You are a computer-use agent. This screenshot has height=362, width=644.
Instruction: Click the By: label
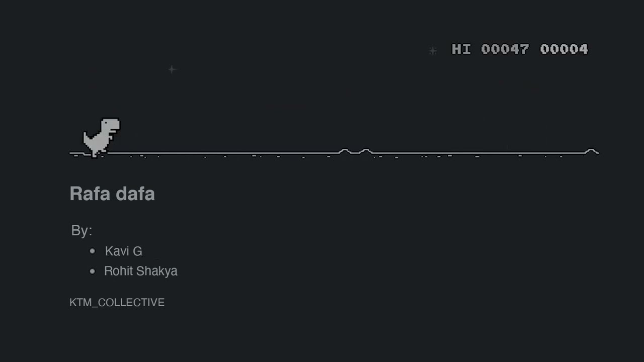tap(82, 230)
